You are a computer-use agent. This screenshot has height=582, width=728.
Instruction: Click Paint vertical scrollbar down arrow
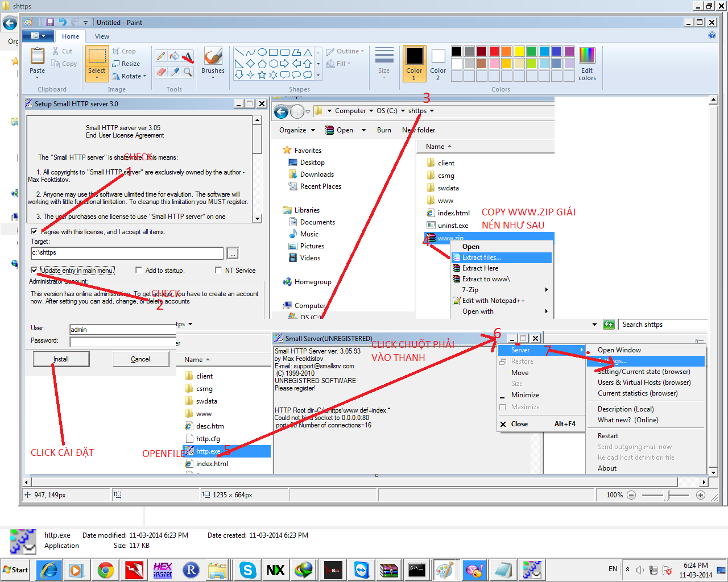click(713, 472)
